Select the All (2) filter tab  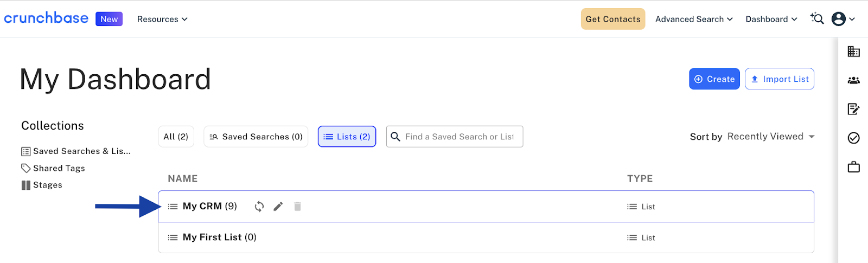(x=176, y=137)
